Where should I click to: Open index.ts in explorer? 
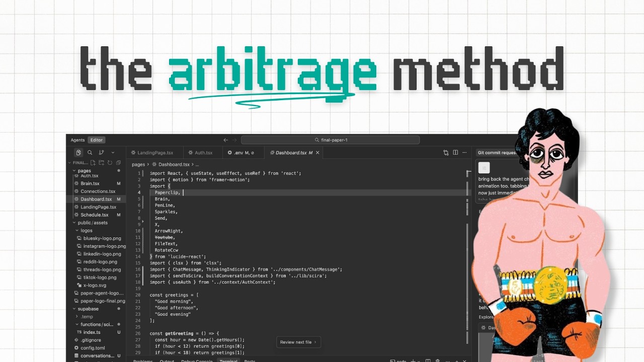click(x=96, y=332)
